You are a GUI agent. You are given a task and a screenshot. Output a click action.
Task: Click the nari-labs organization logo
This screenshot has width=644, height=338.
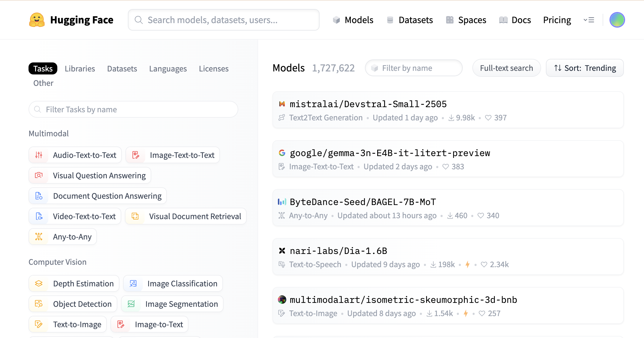pyautogui.click(x=282, y=251)
